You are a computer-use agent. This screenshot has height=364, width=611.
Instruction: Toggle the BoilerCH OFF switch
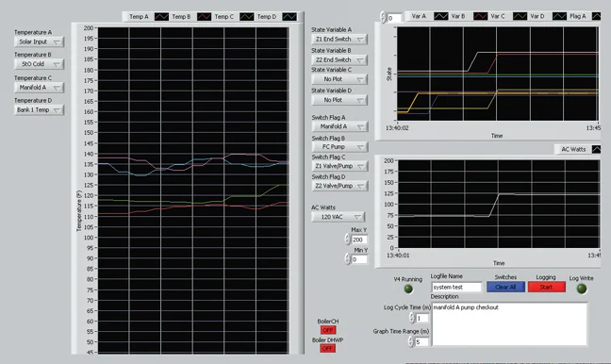pos(328,330)
